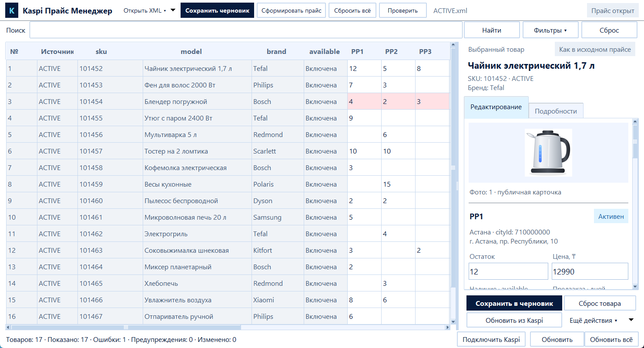
Task: Run the Проверить check
Action: pos(402,11)
